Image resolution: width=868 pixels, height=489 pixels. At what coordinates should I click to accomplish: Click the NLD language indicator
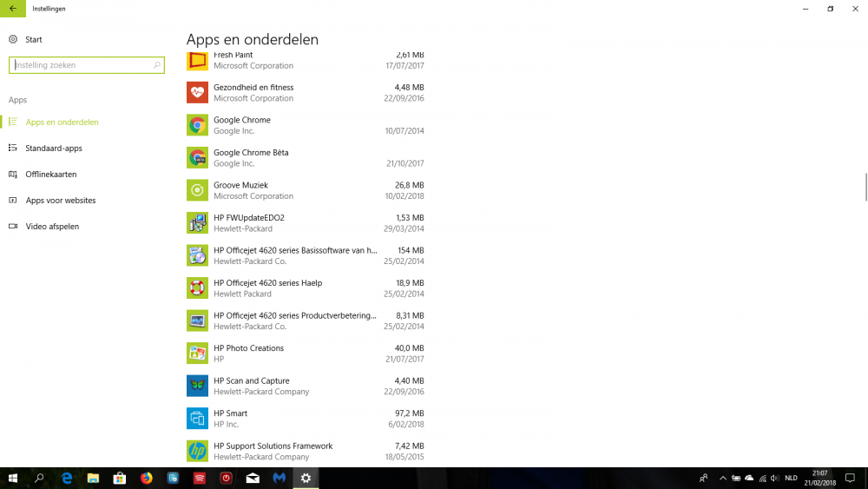[791, 478]
